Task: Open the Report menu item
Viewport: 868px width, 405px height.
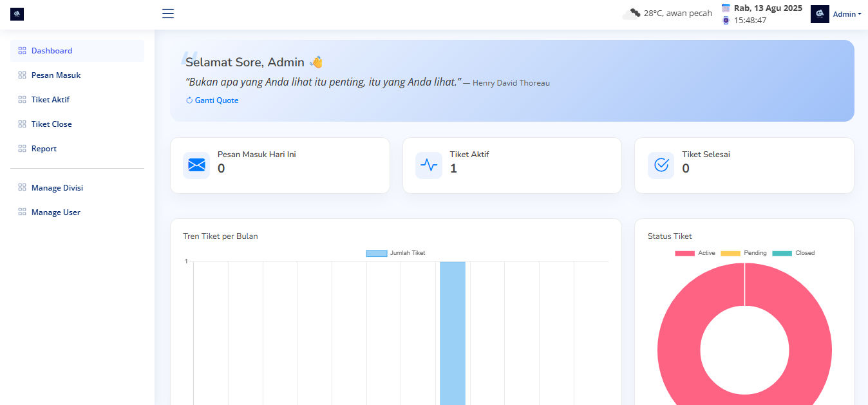Action: click(44, 149)
